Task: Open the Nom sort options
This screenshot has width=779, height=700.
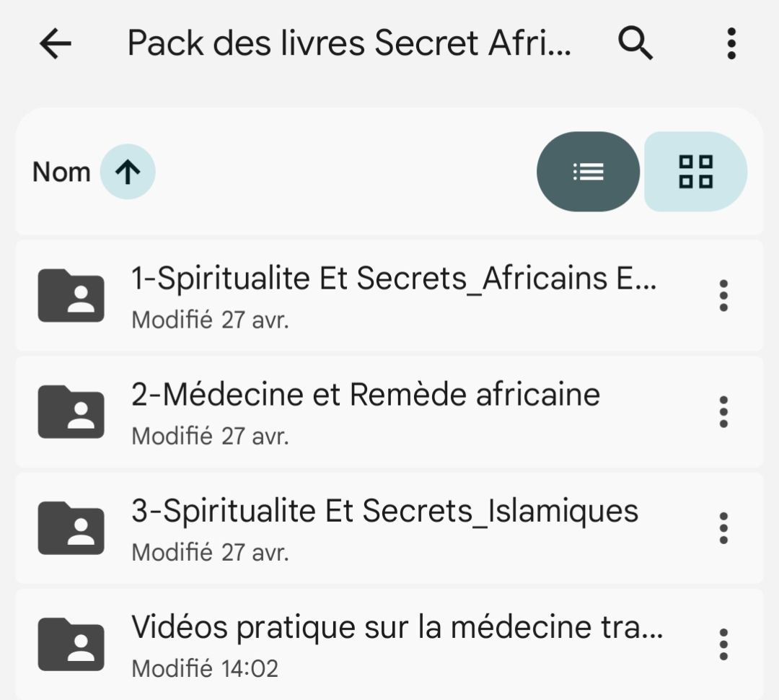Action: (61, 172)
